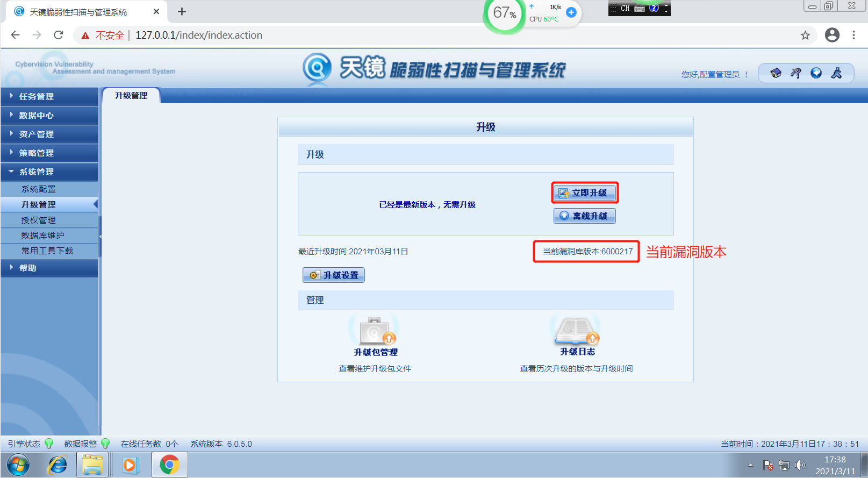
Task: Open 授权管理 in the sidebar
Action: (x=49, y=220)
